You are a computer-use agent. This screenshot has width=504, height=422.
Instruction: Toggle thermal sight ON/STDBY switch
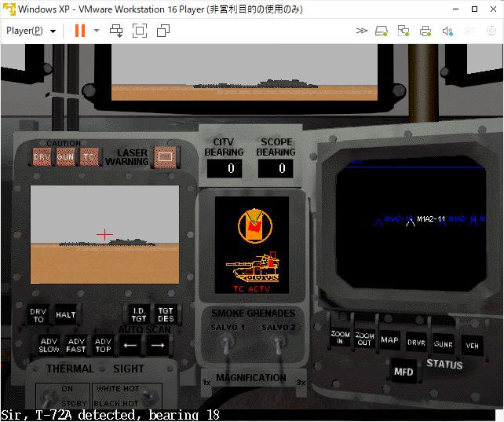[49, 398]
